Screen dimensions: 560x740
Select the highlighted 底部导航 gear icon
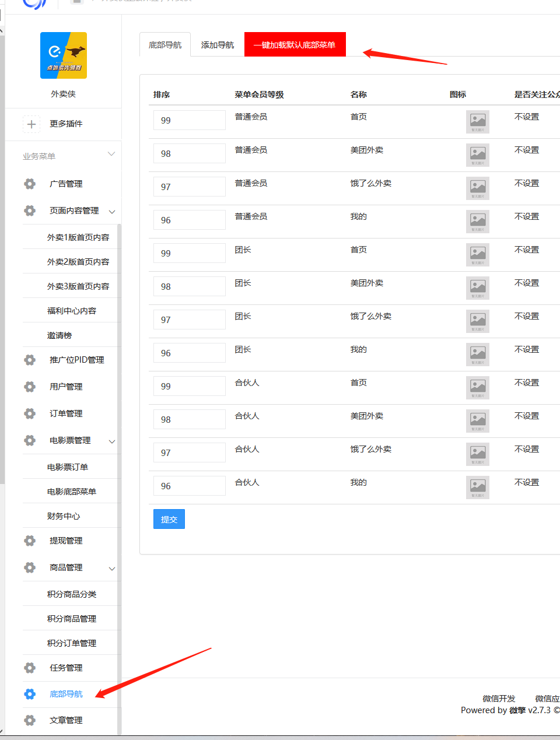tap(30, 694)
